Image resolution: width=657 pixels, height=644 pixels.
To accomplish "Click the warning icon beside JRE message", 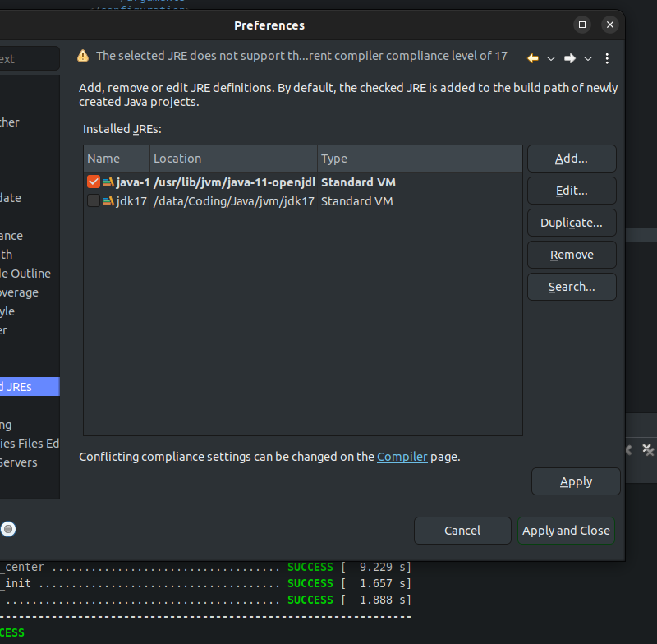I will point(83,56).
